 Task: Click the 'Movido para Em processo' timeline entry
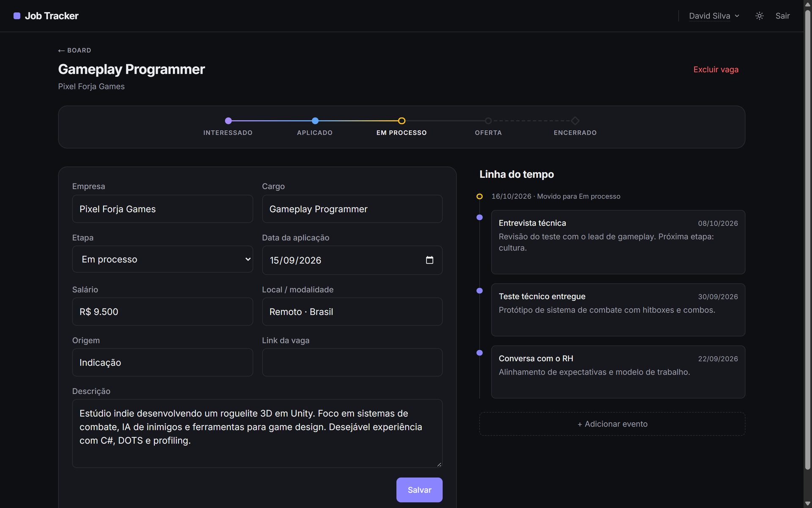(556, 196)
